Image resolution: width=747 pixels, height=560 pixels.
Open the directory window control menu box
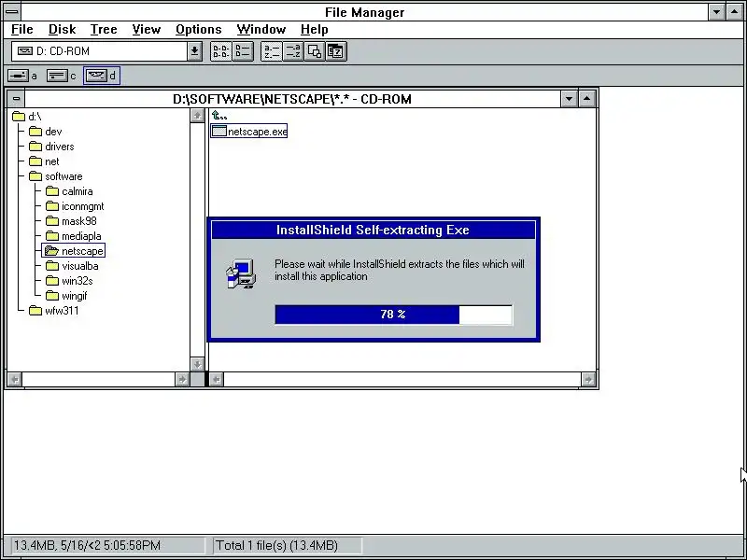tap(16, 99)
